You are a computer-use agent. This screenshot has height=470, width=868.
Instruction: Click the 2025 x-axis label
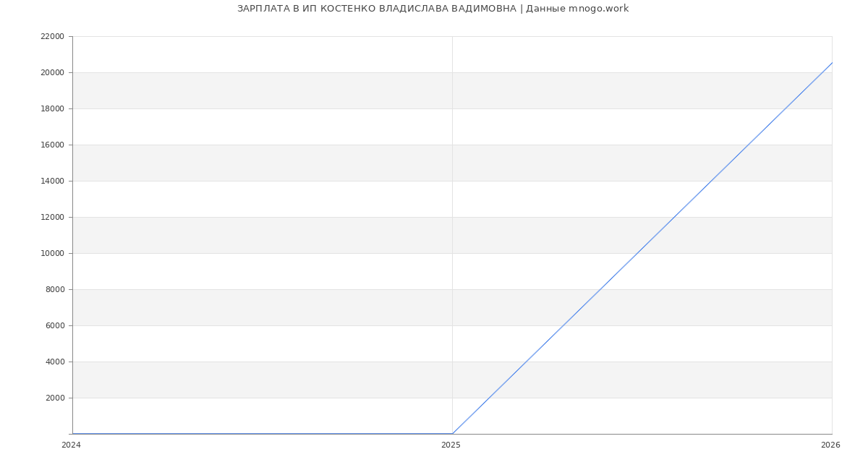point(451,445)
